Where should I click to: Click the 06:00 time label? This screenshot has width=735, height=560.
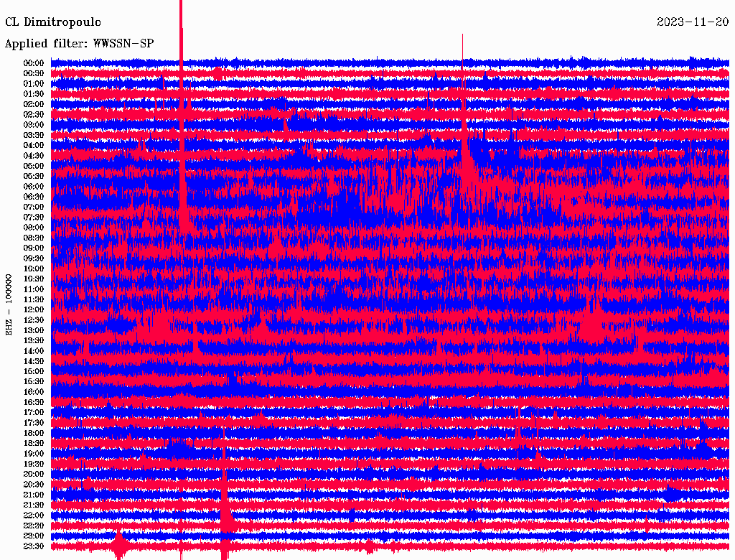(x=34, y=186)
